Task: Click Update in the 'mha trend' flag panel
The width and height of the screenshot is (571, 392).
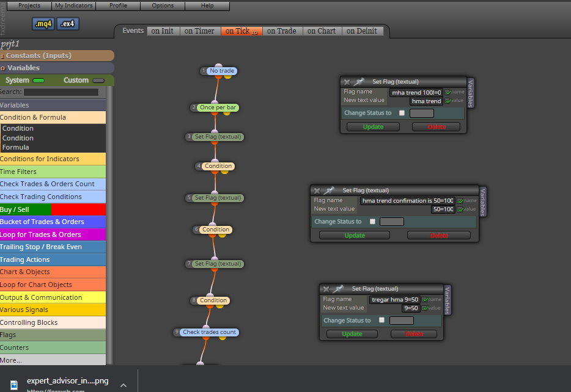Action: 374,126
